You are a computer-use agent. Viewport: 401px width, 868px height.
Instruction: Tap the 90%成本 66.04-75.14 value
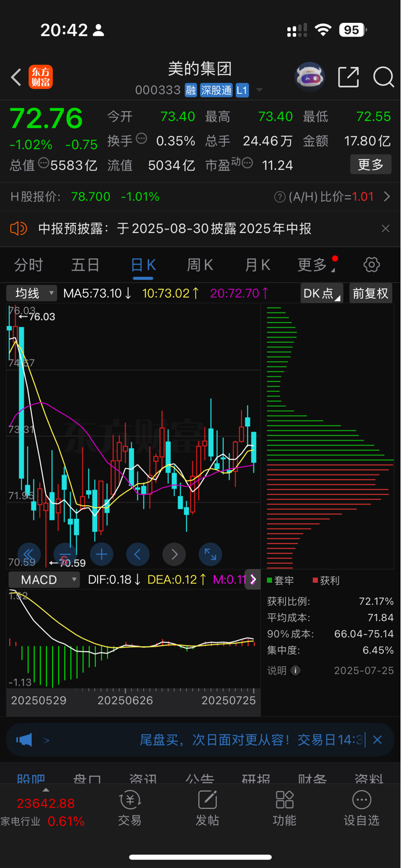point(364,634)
